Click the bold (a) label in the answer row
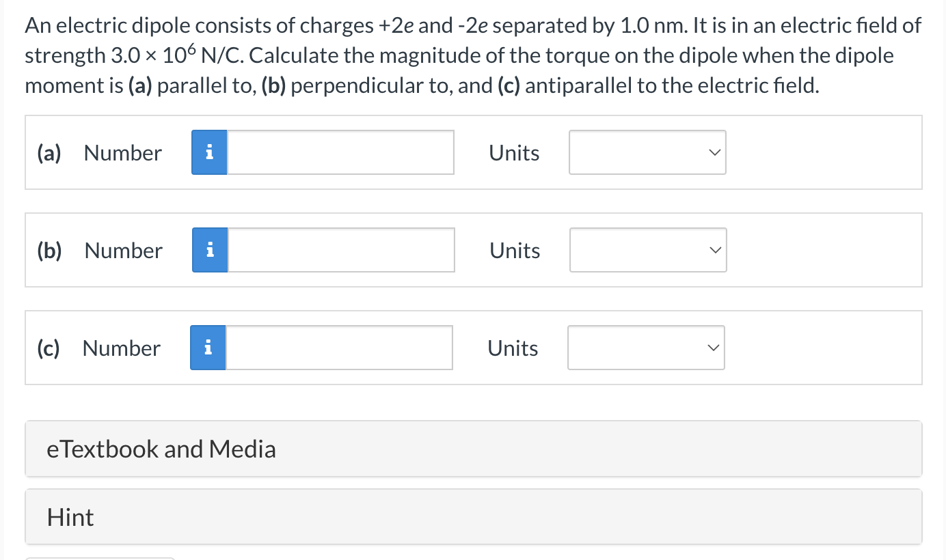The width and height of the screenshot is (946, 560). pos(49,153)
